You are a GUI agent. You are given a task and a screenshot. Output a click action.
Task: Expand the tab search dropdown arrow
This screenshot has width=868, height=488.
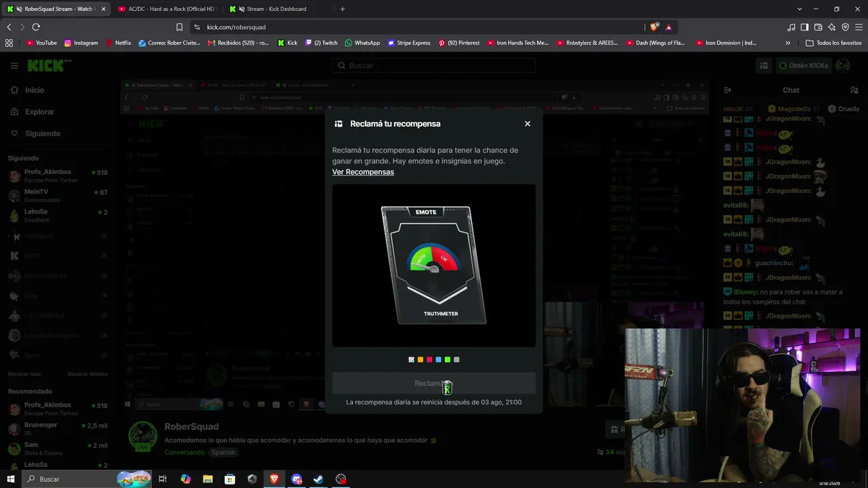(x=800, y=9)
